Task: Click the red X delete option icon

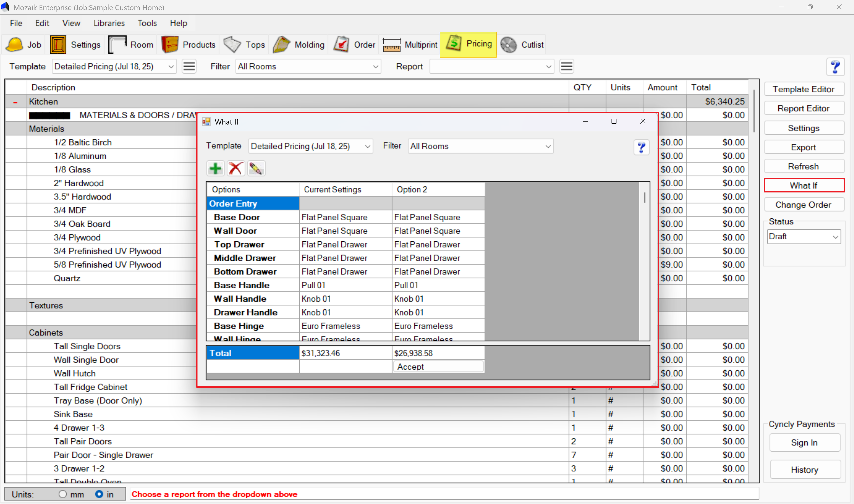Action: point(236,168)
